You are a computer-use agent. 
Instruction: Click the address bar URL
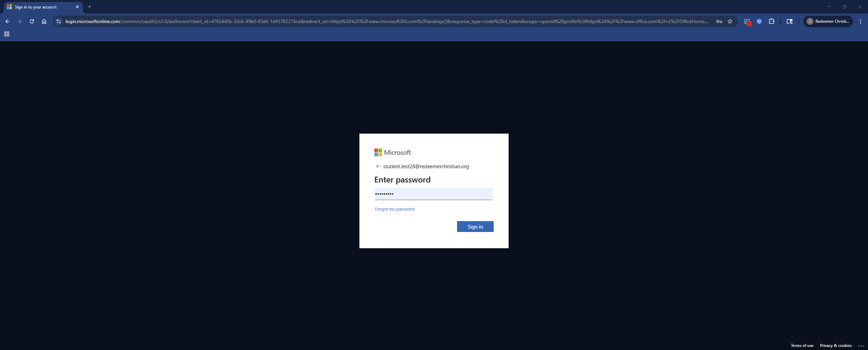[387, 21]
